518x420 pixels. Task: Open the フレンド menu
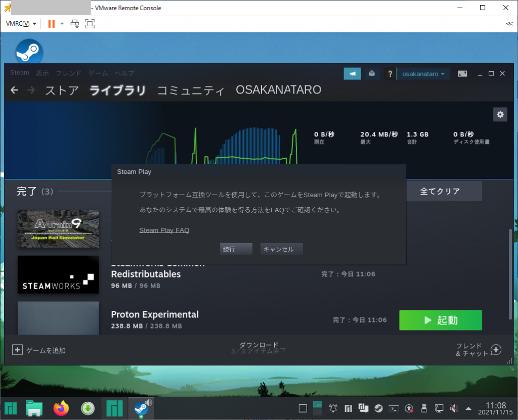[x=68, y=73]
